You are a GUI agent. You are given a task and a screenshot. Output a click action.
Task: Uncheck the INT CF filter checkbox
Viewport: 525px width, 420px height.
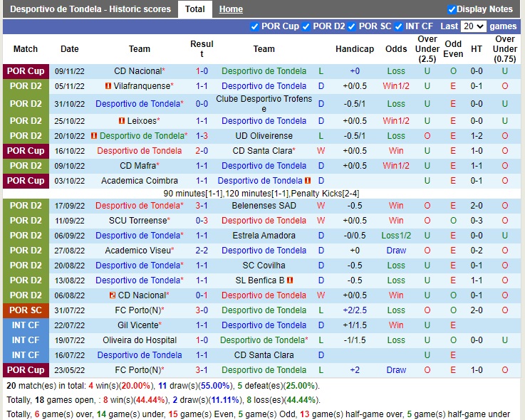point(398,26)
